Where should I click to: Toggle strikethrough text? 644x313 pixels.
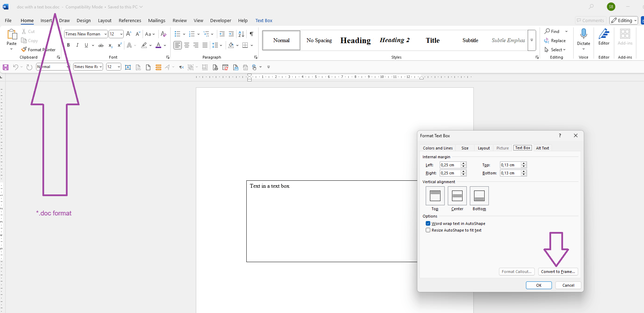[x=101, y=45]
